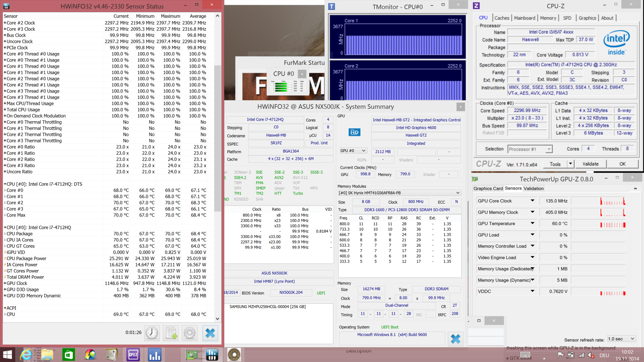Click the sensor list scroll down arrow
Viewport: 644px width, 362px height.
[217, 319]
